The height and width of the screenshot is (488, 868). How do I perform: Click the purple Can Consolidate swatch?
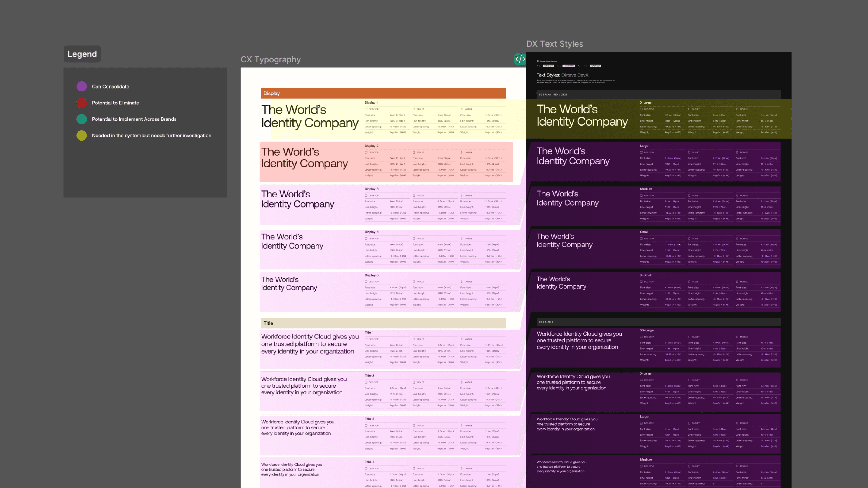click(x=82, y=87)
